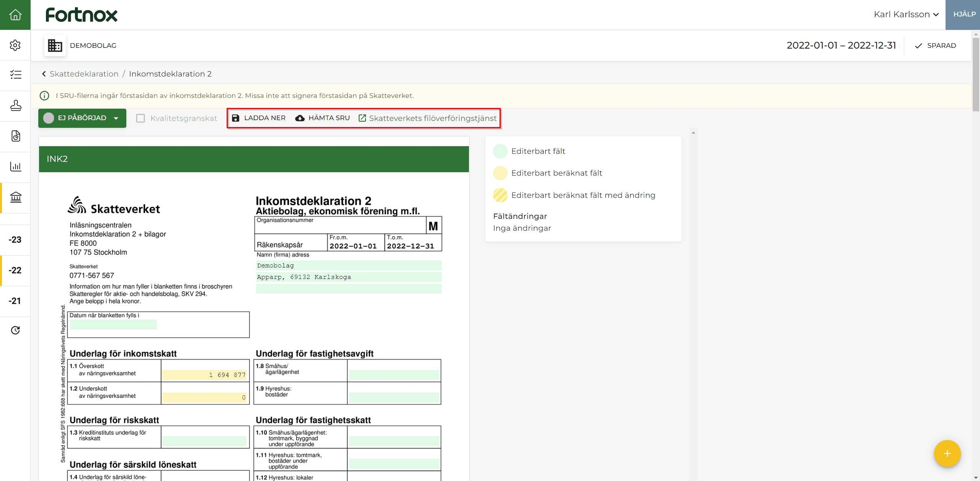
Task: Click 1.2 Underskott field showing 0
Action: 204,398
